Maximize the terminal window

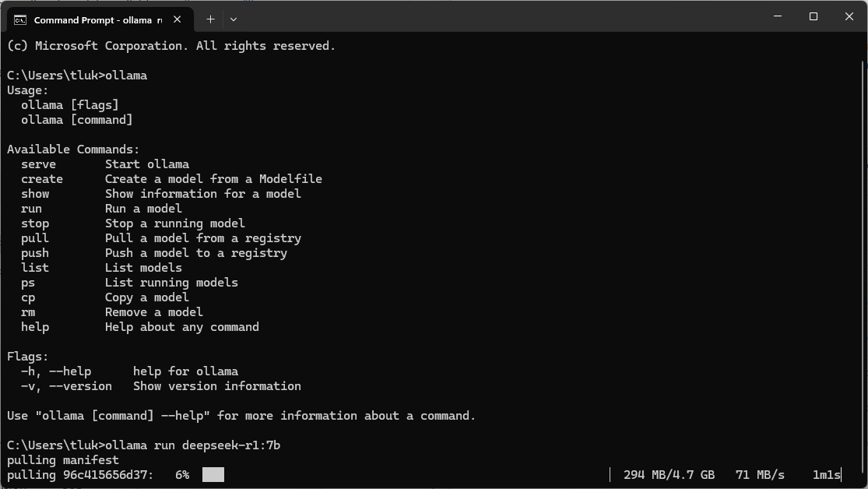(x=814, y=16)
